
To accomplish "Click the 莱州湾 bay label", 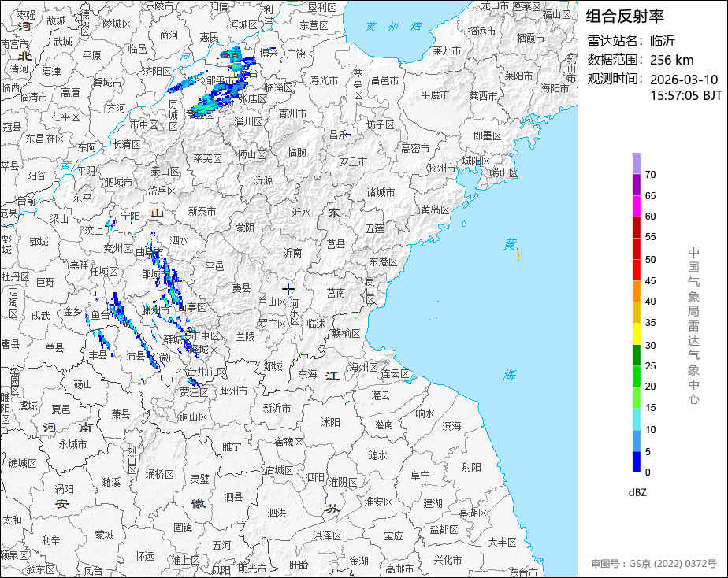I will pos(393,27).
